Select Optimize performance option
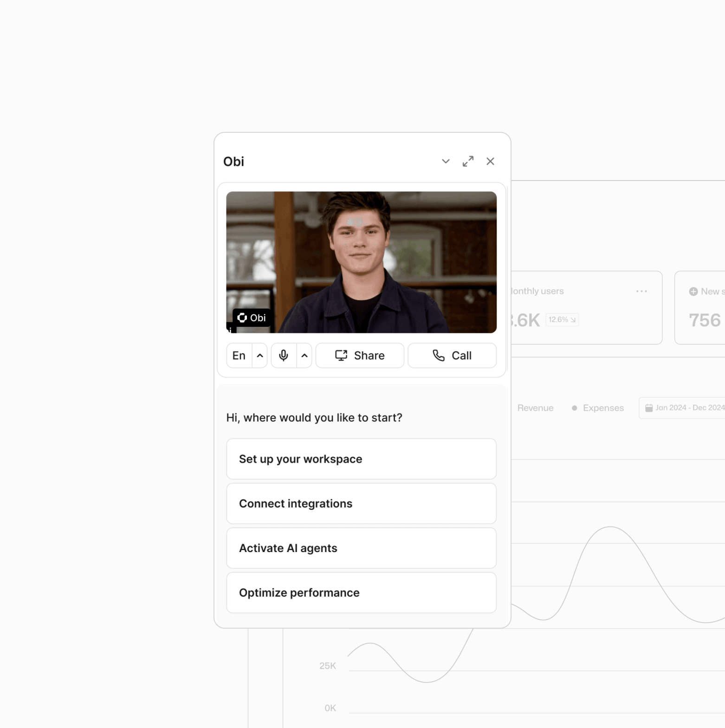725x728 pixels. [x=361, y=593]
